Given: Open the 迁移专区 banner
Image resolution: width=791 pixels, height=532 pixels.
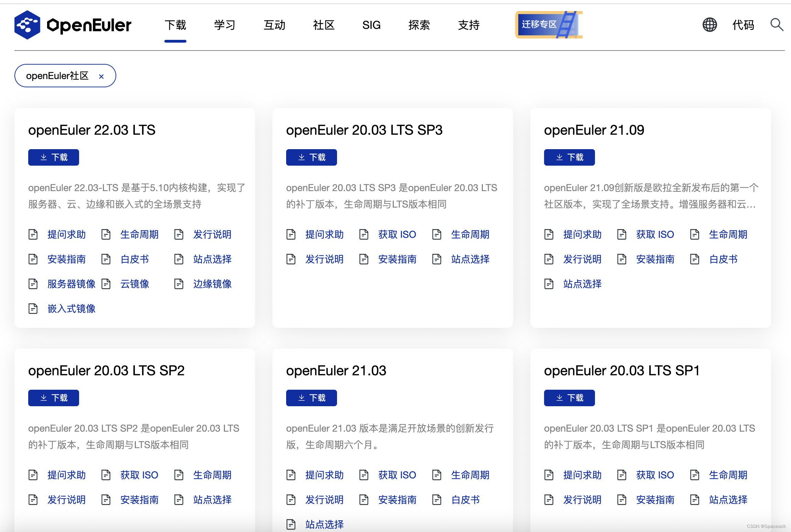Looking at the screenshot, I should (x=549, y=24).
